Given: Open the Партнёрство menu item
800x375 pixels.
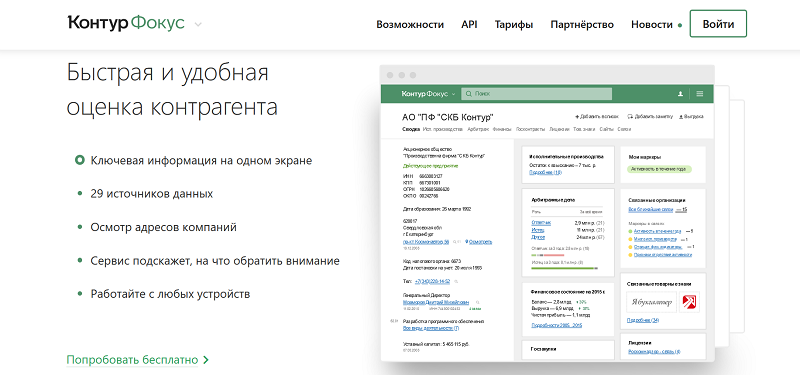Looking at the screenshot, I should tap(582, 24).
